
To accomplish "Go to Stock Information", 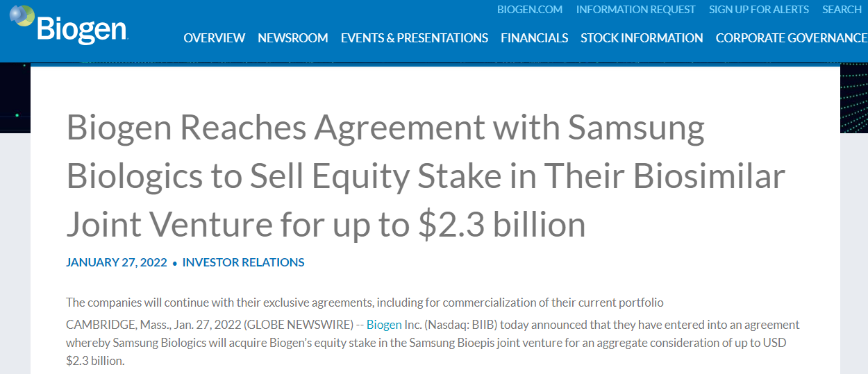I will pos(642,38).
